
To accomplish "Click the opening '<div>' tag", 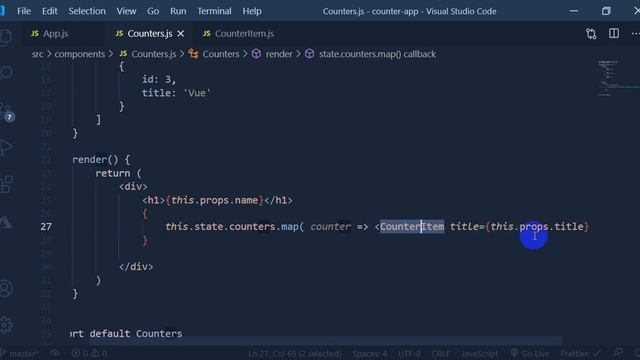I will pos(133,187).
